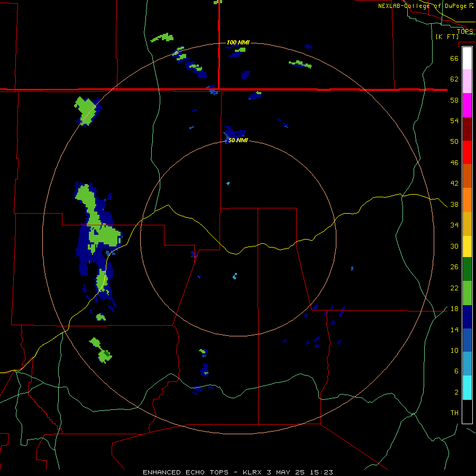The image size is (476, 476).
Task: Click the '26' legend value
Action: tap(454, 267)
